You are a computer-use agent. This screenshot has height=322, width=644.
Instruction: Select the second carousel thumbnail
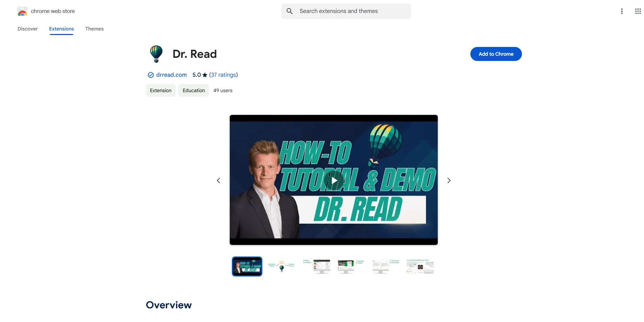[x=282, y=266]
